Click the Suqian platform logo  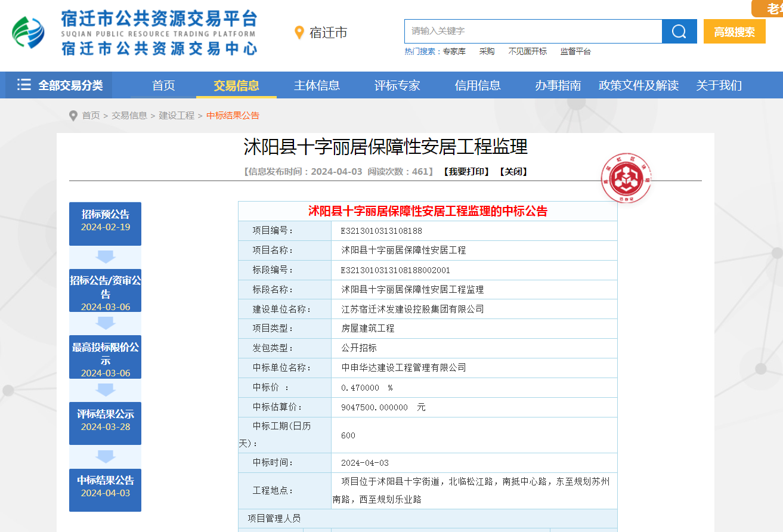[28, 33]
